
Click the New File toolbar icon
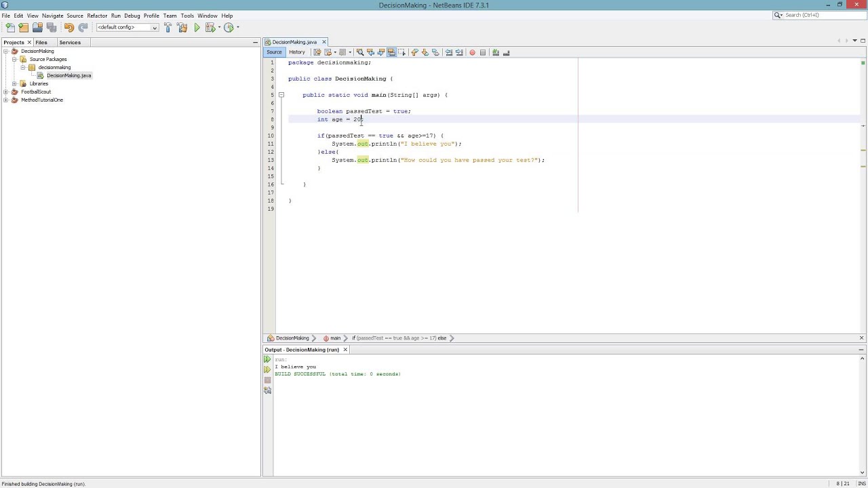tap(10, 28)
